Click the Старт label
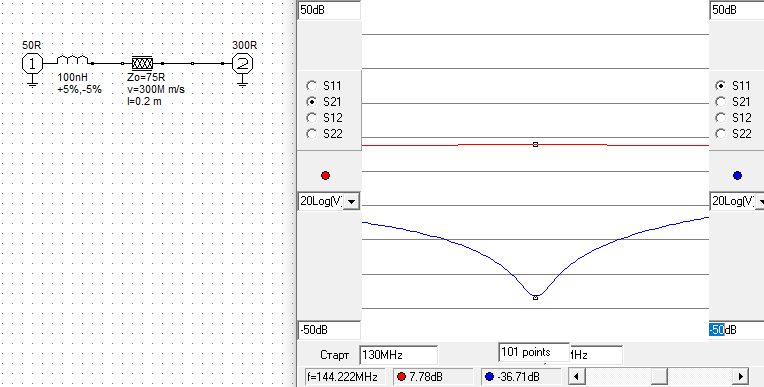 tap(334, 355)
